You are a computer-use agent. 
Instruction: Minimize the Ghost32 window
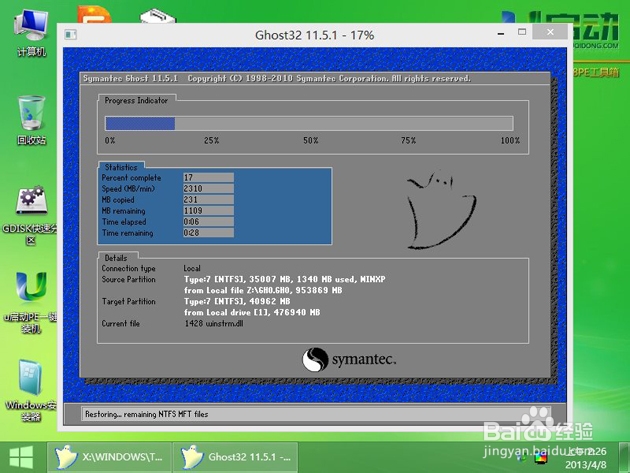501,34
